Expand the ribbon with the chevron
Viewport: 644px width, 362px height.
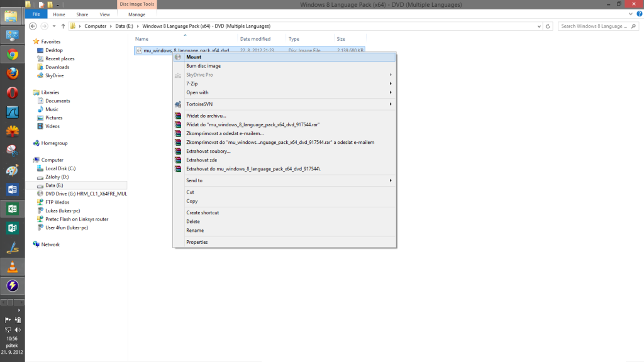pos(630,14)
